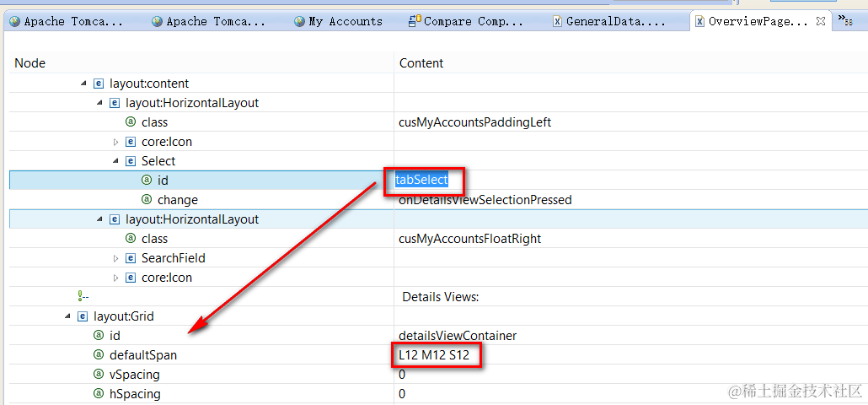Collapse the layout:content node
Screen dimensions: 868x405
pyautogui.click(x=83, y=84)
